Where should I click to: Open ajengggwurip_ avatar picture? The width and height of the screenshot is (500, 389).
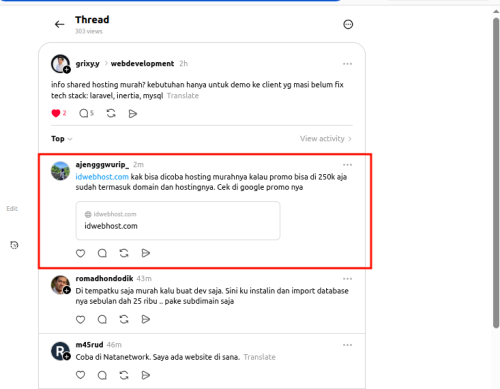tap(60, 171)
